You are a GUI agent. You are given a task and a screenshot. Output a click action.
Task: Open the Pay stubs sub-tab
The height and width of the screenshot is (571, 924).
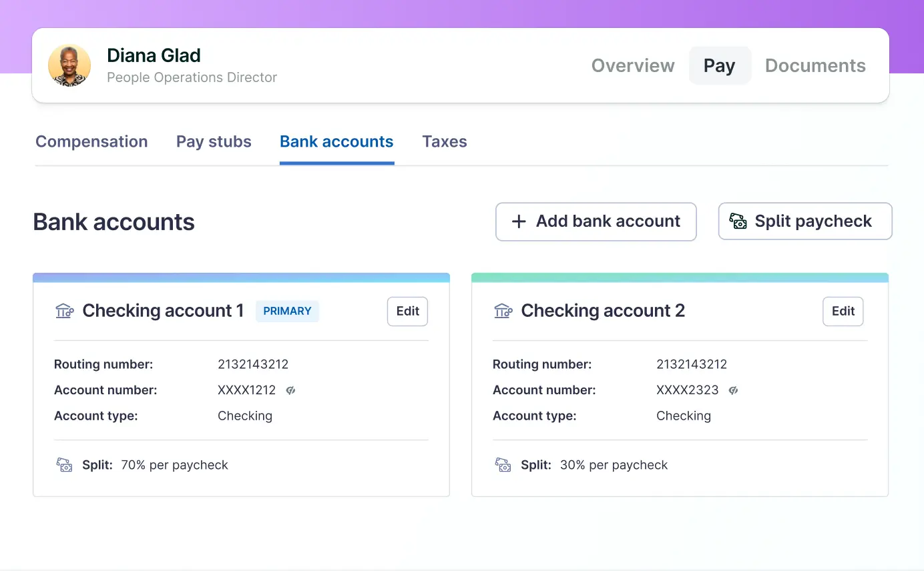coord(214,141)
